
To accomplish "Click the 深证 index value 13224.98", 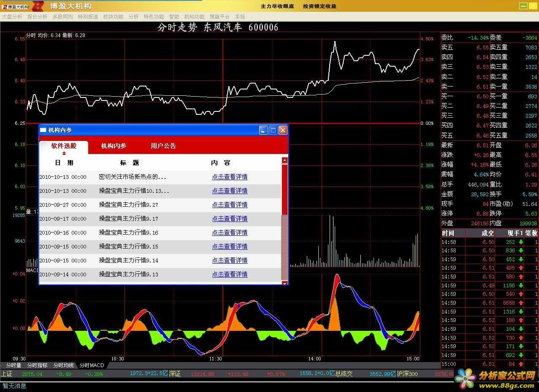I will coord(203,374).
